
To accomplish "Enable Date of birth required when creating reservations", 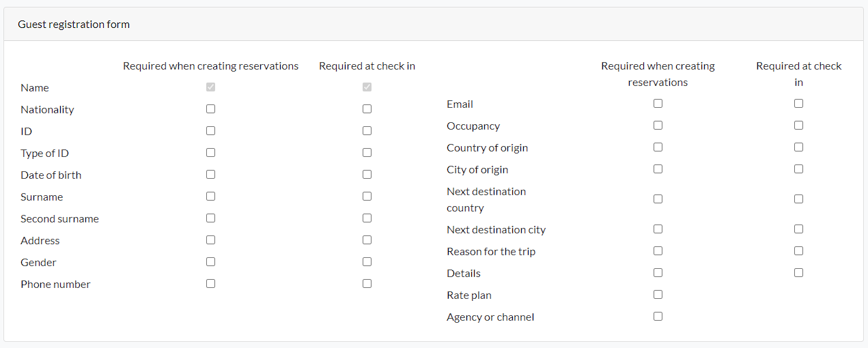I will (x=210, y=174).
